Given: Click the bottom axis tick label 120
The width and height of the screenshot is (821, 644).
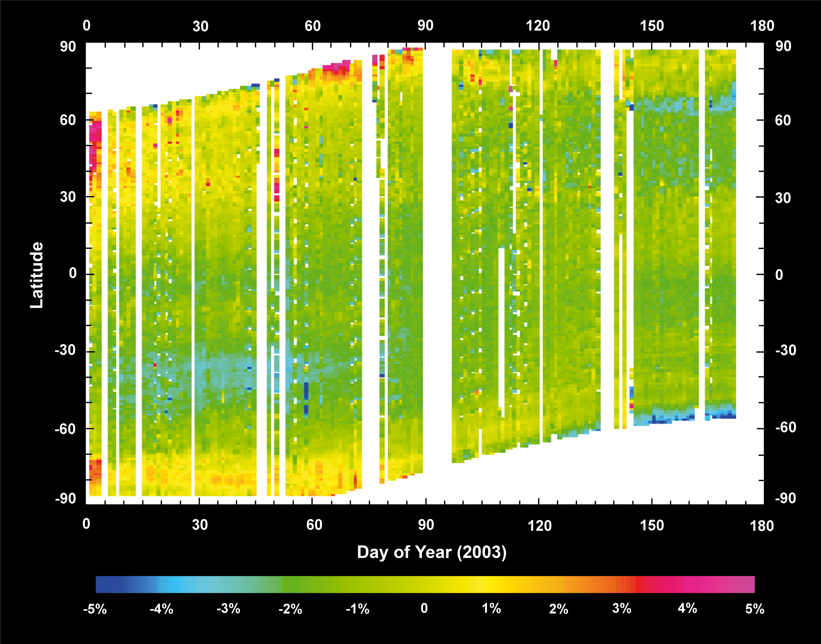Looking at the screenshot, I should 540,525.
